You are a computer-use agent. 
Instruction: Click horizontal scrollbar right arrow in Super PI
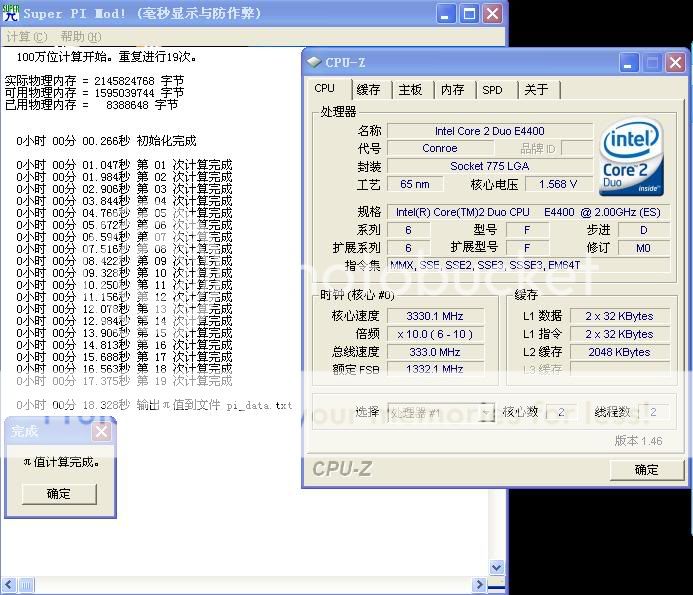pyautogui.click(x=479, y=585)
